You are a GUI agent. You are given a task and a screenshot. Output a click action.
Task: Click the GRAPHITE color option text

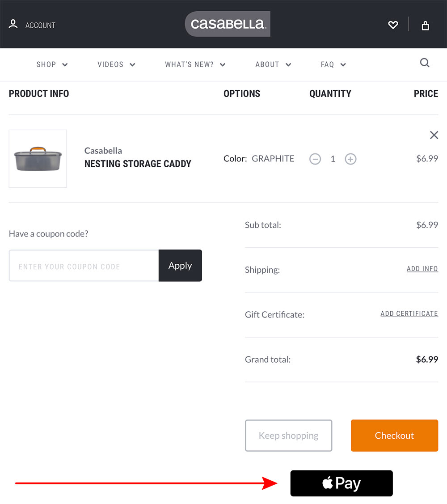(x=273, y=159)
